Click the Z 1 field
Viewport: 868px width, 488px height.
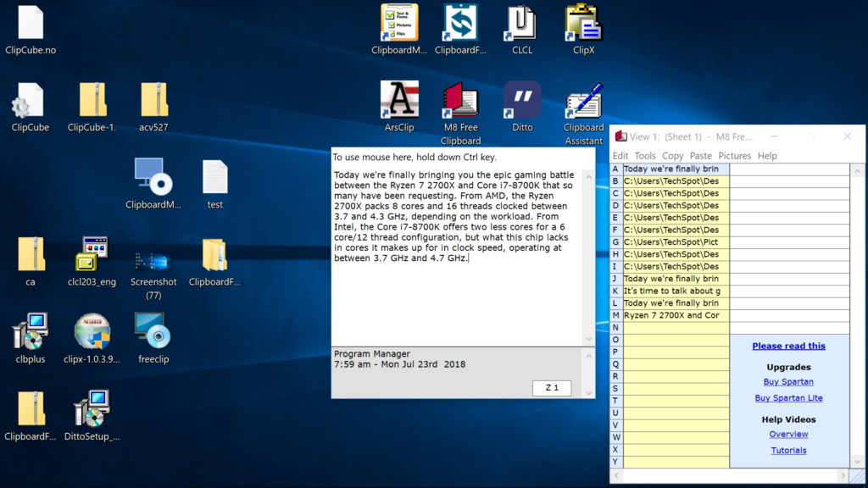[552, 387]
